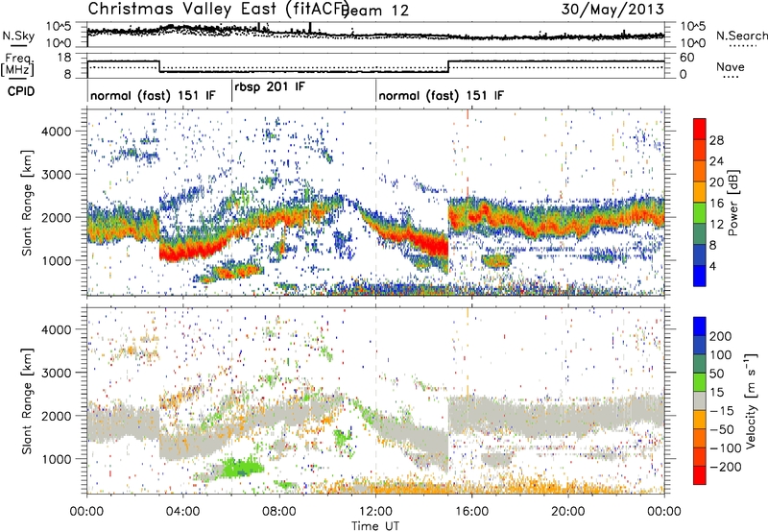This screenshot has width=768, height=532.
Task: Click the 20:00 tick on the time axis
Action: [x=568, y=512]
